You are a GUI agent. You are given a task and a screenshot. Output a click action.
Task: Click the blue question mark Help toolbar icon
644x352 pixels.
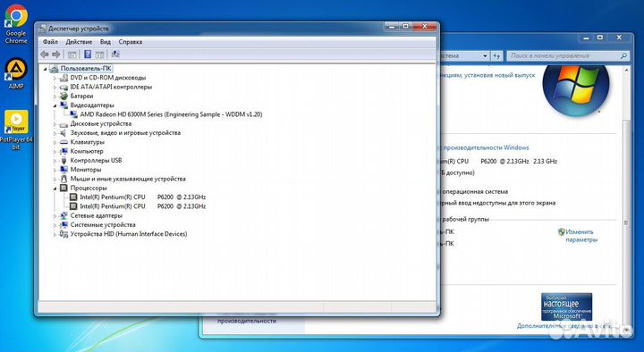(88, 54)
